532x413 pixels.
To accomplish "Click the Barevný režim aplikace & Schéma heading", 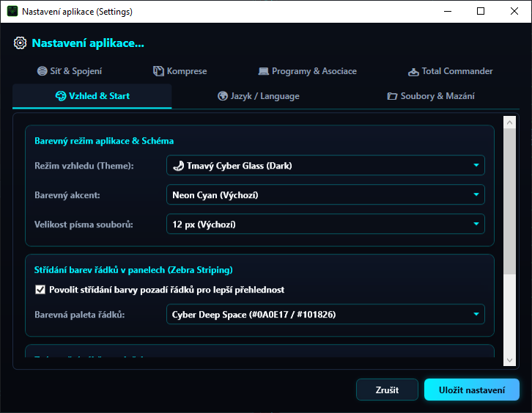I will point(104,141).
